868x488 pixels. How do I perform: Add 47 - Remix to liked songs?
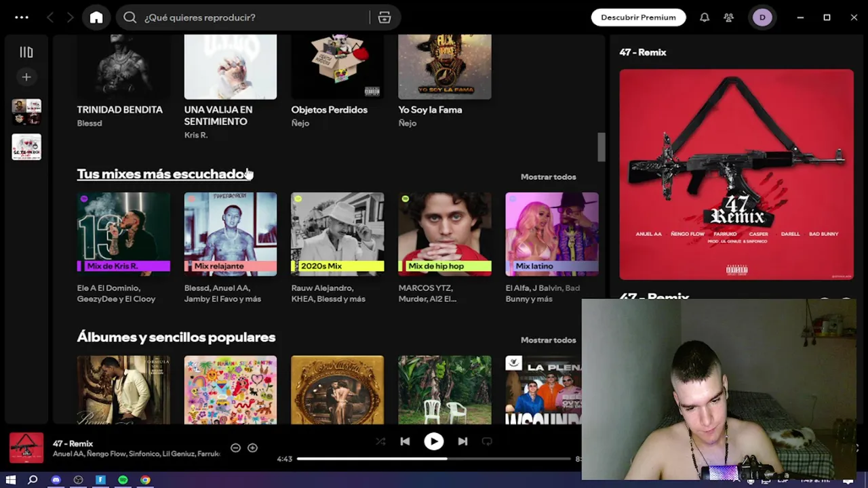(x=252, y=447)
